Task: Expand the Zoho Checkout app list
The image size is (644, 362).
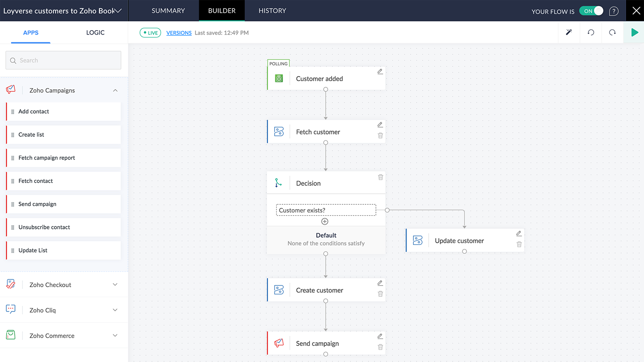Action: [x=115, y=285]
